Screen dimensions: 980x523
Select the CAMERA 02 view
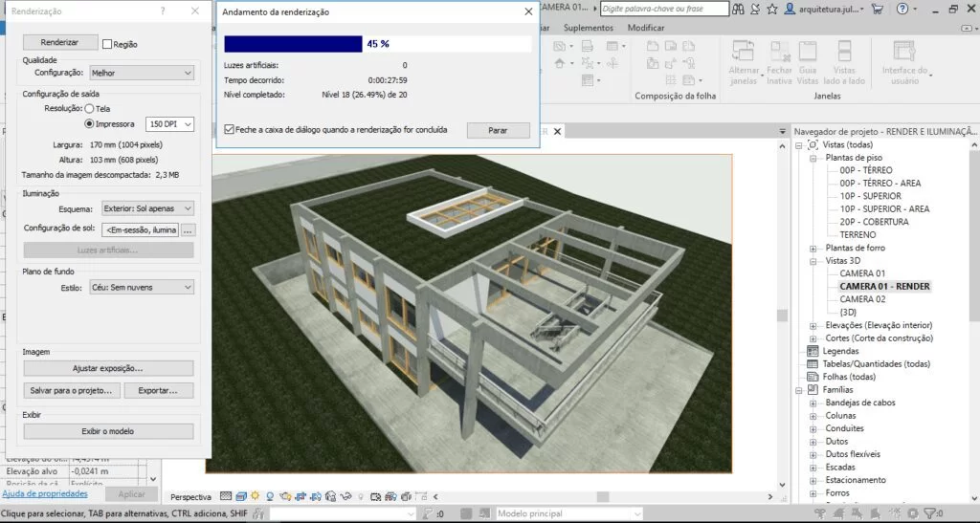(862, 299)
